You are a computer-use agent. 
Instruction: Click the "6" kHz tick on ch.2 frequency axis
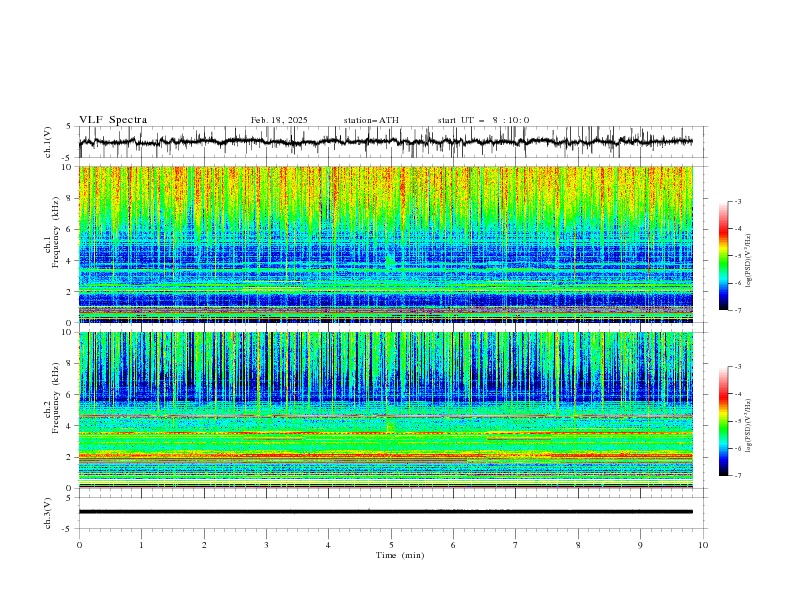click(70, 395)
